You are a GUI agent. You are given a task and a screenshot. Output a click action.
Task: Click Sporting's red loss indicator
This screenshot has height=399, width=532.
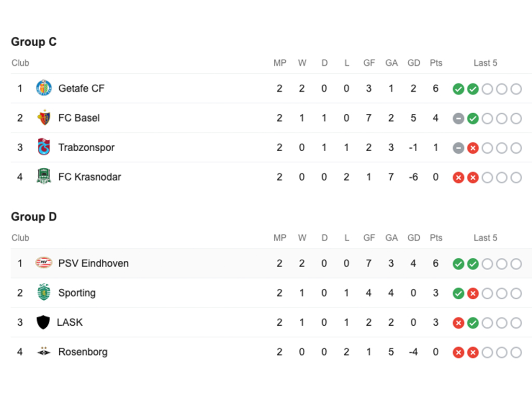(473, 294)
